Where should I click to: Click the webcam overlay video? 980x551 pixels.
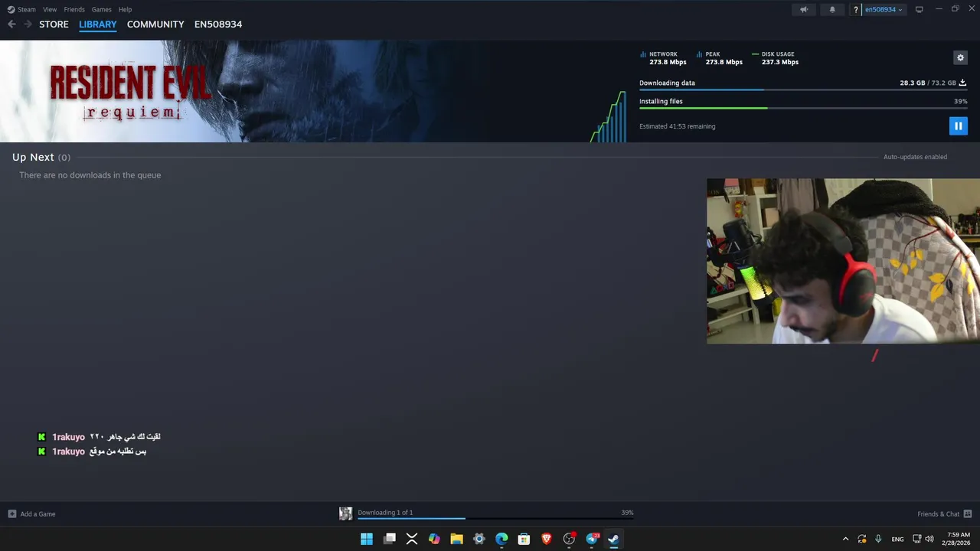pyautogui.click(x=843, y=261)
